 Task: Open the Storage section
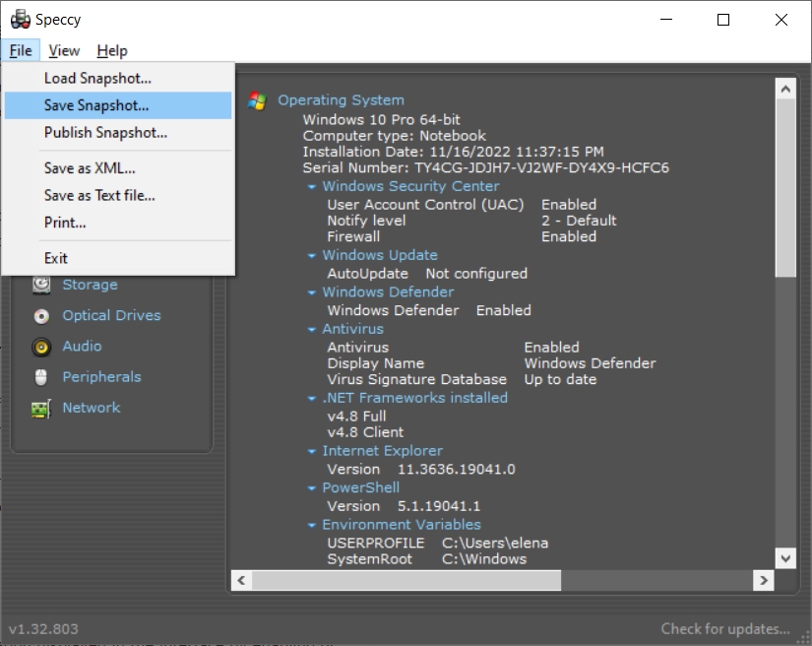(90, 285)
